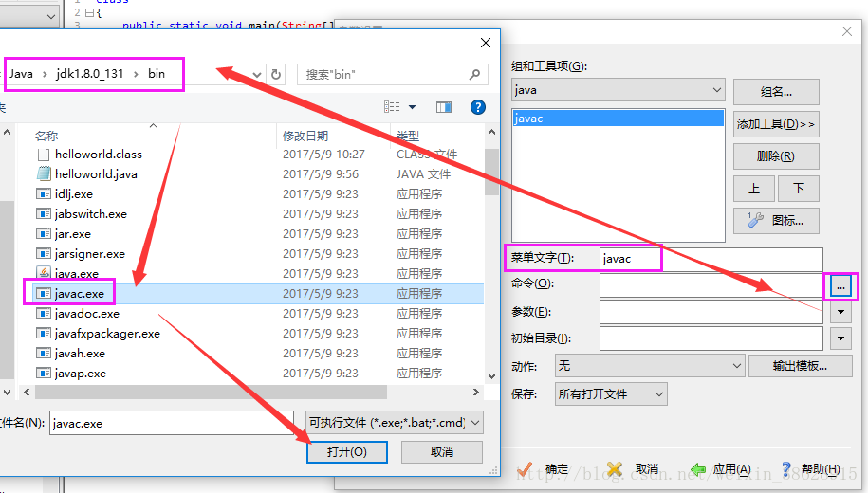The width and height of the screenshot is (868, 493).
Task: Select the javac item in the tool list
Action: coord(618,118)
